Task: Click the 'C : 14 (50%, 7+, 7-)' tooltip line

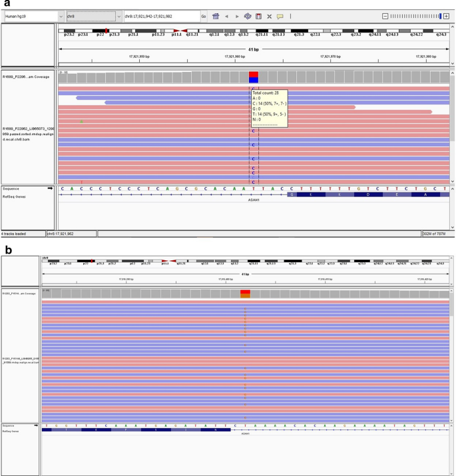Action: [x=270, y=103]
